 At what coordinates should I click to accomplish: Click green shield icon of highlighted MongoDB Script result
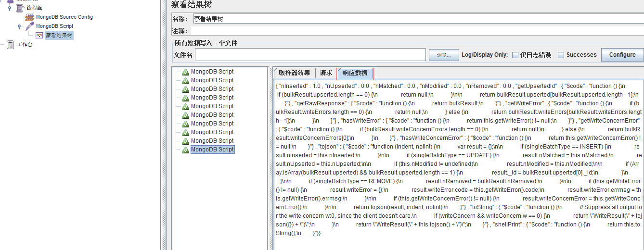[x=185, y=150]
